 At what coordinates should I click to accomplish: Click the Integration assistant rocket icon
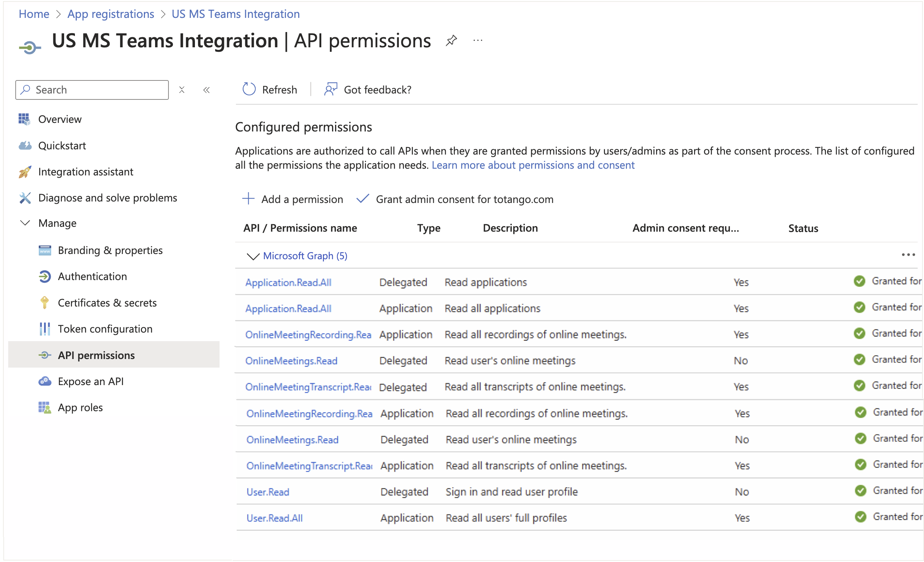click(25, 172)
